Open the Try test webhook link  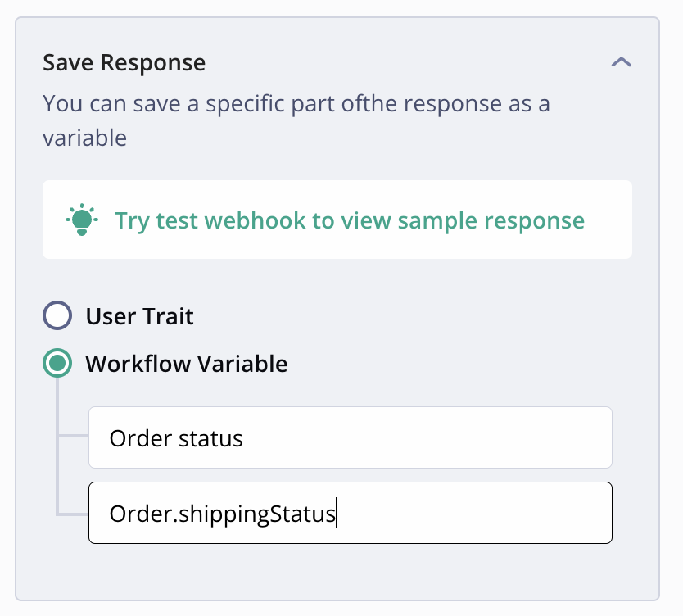pyautogui.click(x=350, y=220)
